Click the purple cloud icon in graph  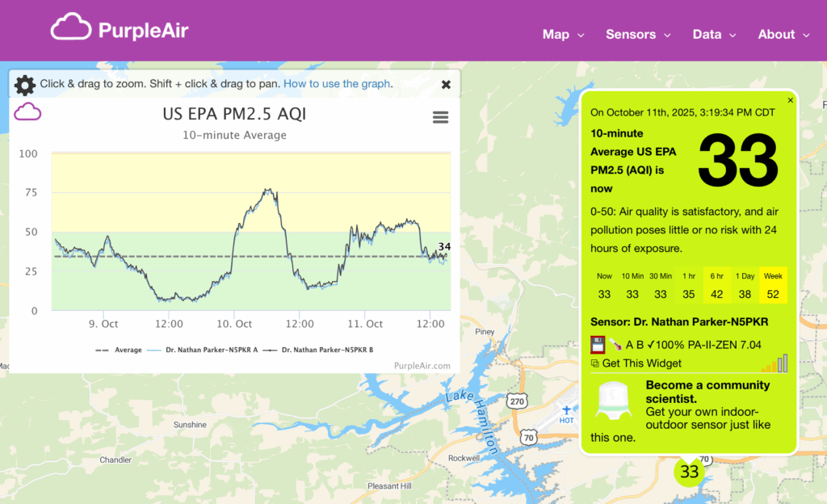27,111
